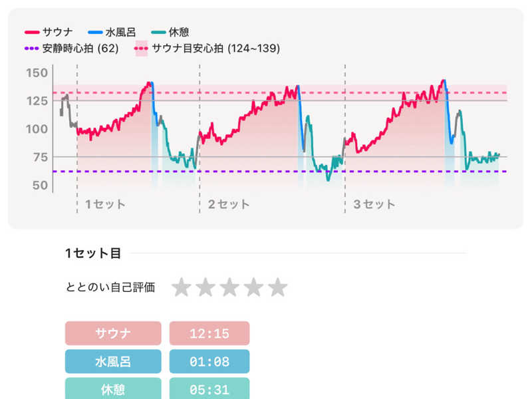Click the blue 水風呂 legend line
The height and width of the screenshot is (399, 532).
tap(95, 32)
